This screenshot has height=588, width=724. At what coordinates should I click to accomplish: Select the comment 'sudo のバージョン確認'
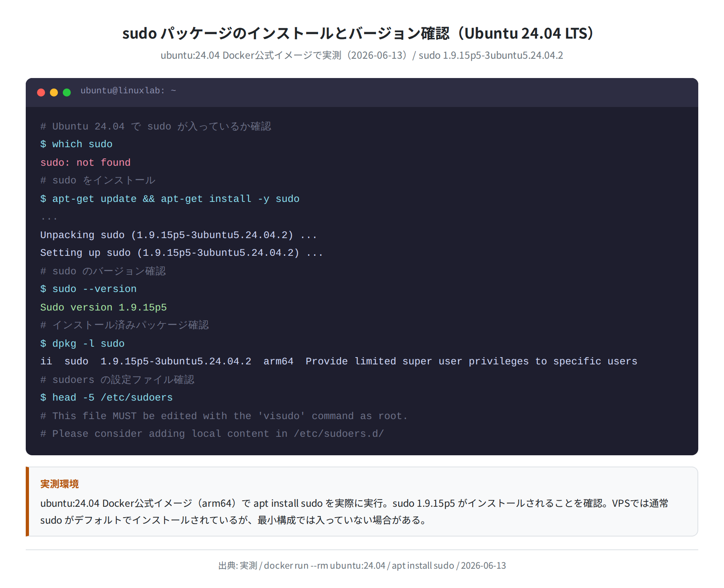tap(103, 271)
